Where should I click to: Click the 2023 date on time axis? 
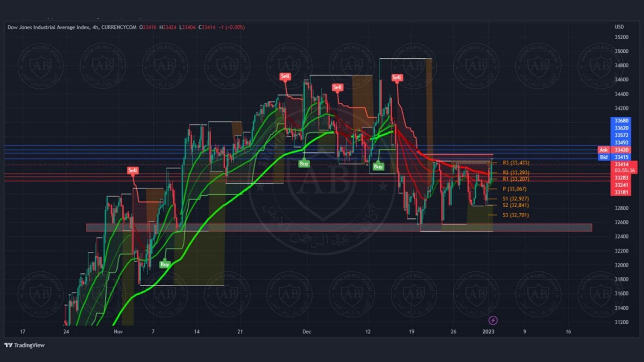point(488,332)
